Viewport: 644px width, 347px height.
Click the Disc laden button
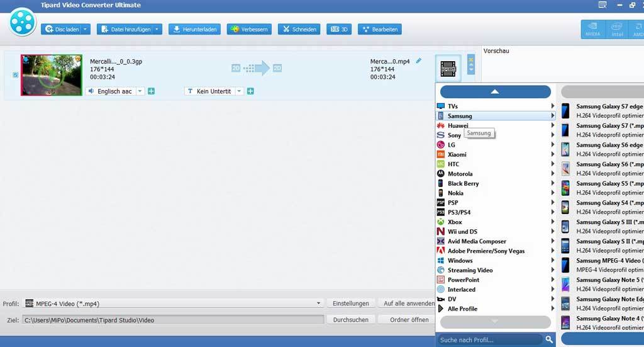[62, 29]
